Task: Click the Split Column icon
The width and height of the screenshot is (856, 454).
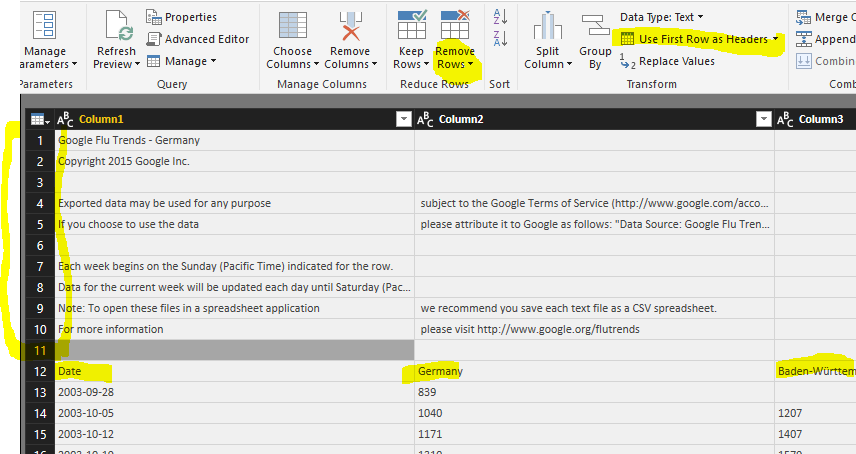Action: [548, 26]
